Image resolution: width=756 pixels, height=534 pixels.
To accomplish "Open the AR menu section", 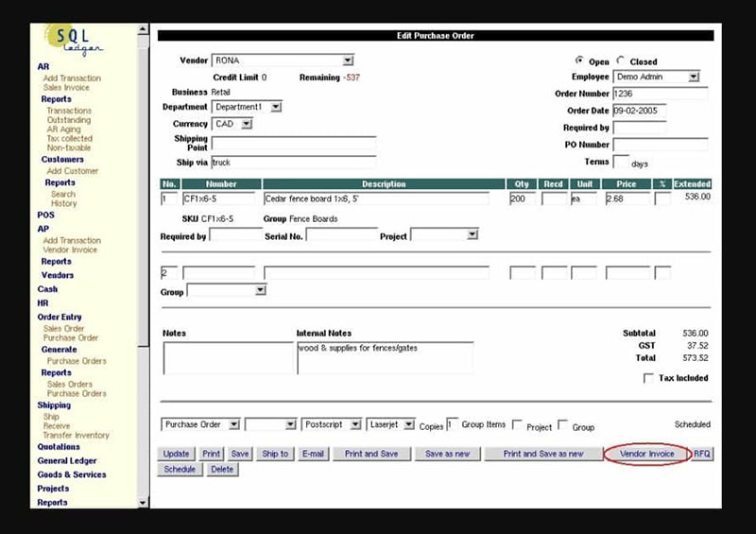I will tap(43, 66).
